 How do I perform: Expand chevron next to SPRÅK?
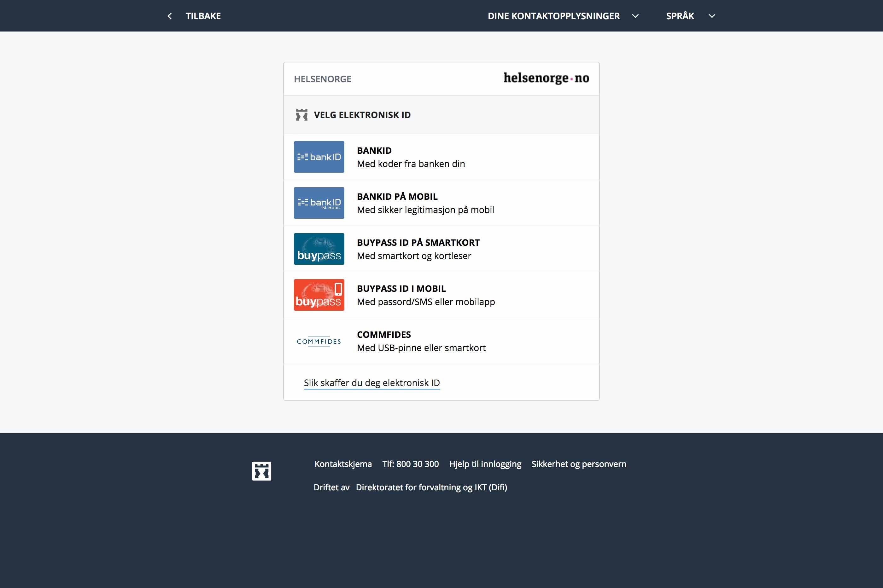(x=712, y=16)
